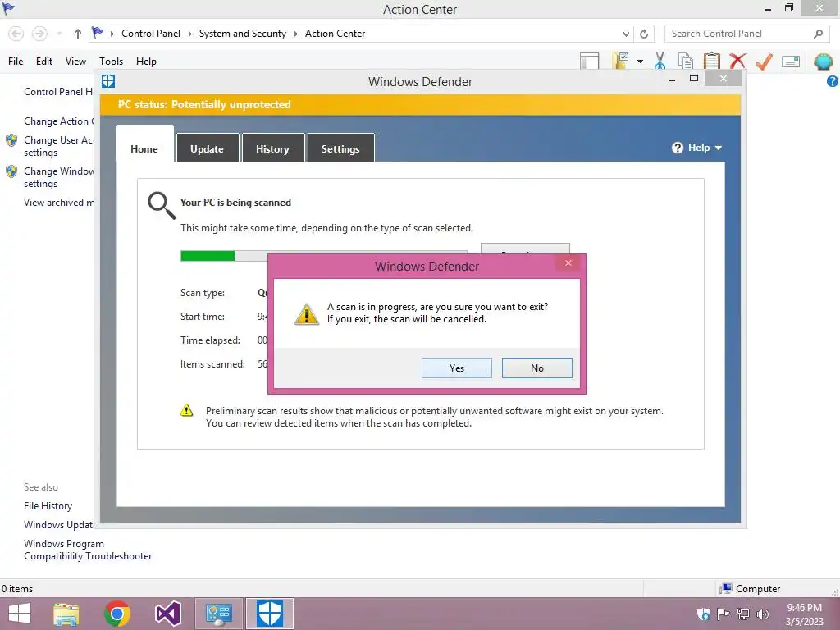Viewport: 840px width, 630px height.
Task: Open the File menu
Action: [x=16, y=61]
